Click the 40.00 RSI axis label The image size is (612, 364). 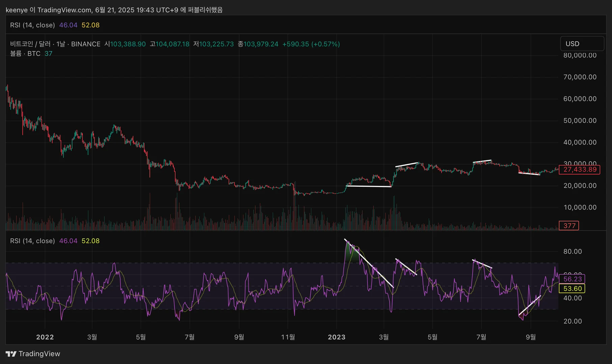573,298
